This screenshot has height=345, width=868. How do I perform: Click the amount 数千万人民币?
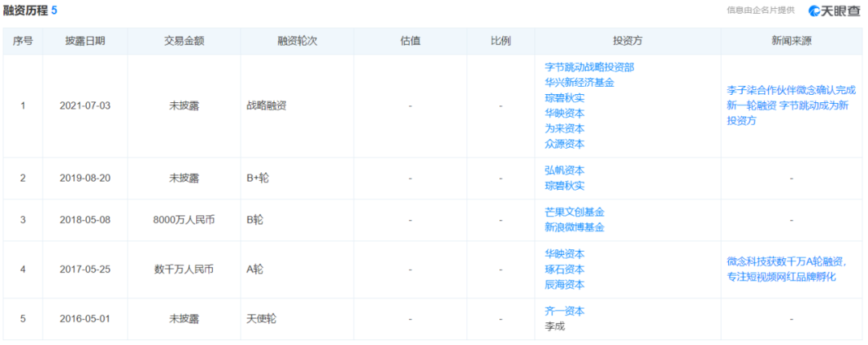click(184, 269)
